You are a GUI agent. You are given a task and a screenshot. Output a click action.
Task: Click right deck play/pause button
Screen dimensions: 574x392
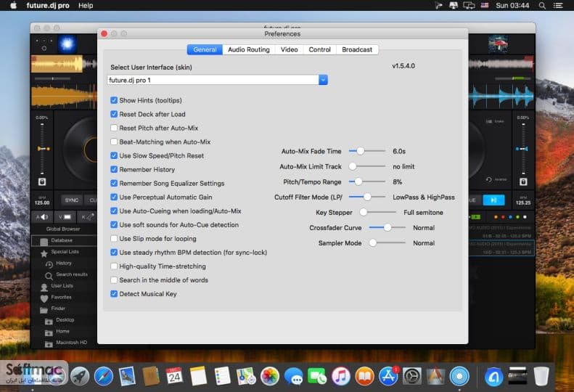[493, 200]
